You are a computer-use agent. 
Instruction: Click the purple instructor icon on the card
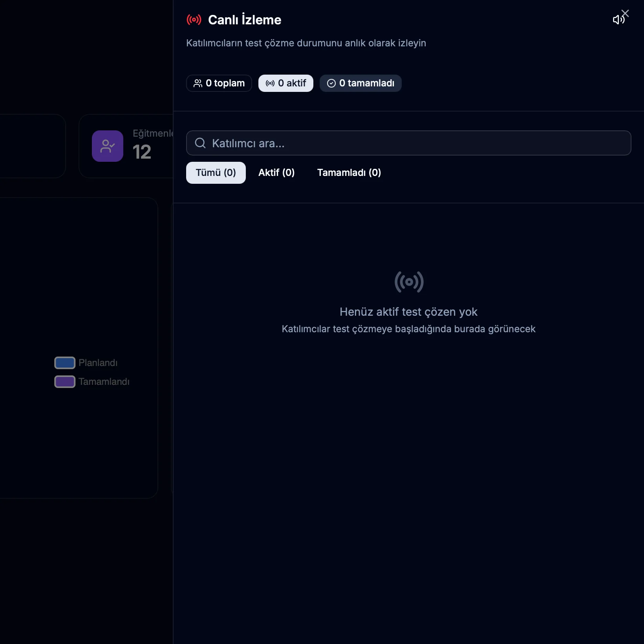point(108,146)
